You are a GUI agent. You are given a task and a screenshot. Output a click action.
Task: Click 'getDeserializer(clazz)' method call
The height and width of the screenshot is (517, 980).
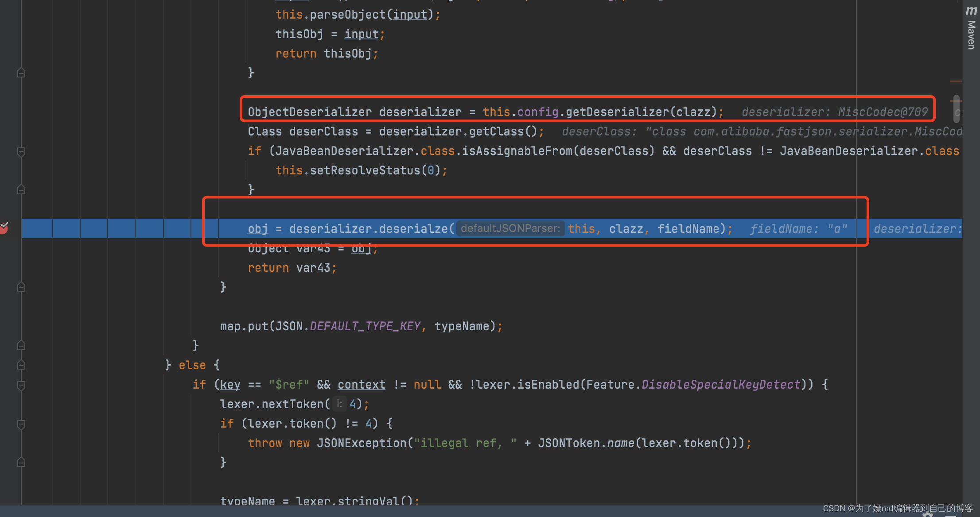click(x=641, y=112)
